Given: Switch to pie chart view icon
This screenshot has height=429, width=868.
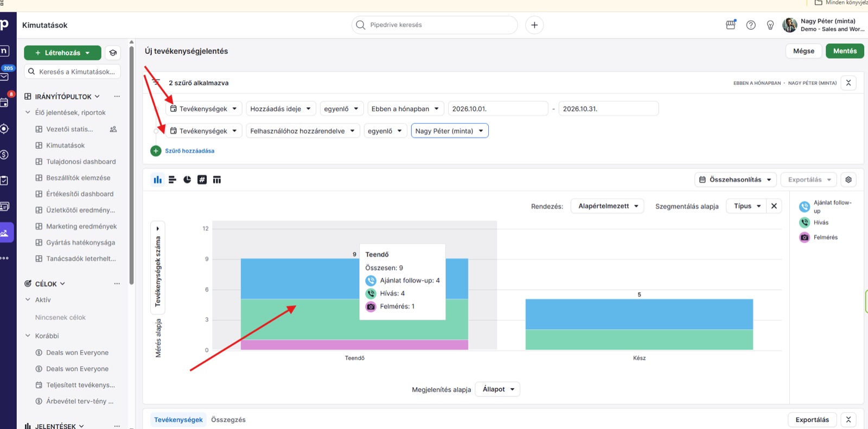Looking at the screenshot, I should click(x=187, y=180).
